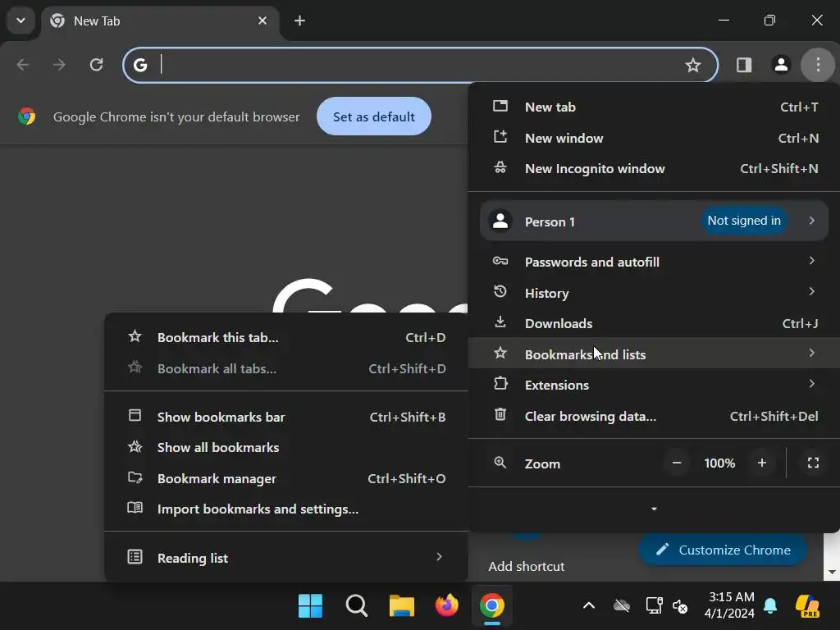Viewport: 840px width, 630px height.
Task: Show hidden tray icons chevron
Action: coord(589,606)
